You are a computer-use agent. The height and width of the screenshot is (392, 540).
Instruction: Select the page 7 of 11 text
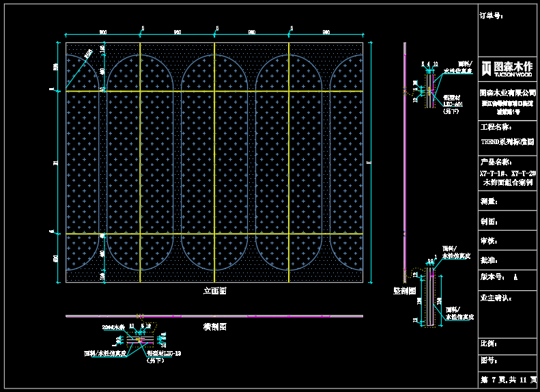point(507,379)
